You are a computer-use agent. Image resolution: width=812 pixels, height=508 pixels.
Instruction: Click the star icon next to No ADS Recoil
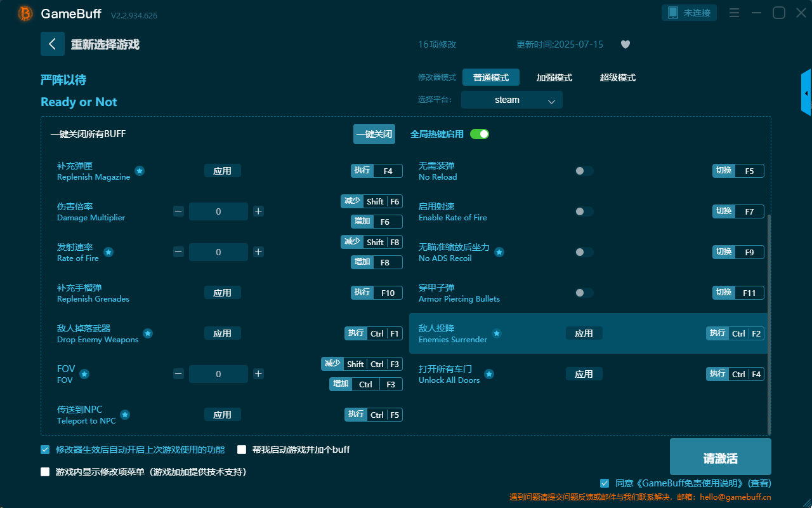point(499,252)
